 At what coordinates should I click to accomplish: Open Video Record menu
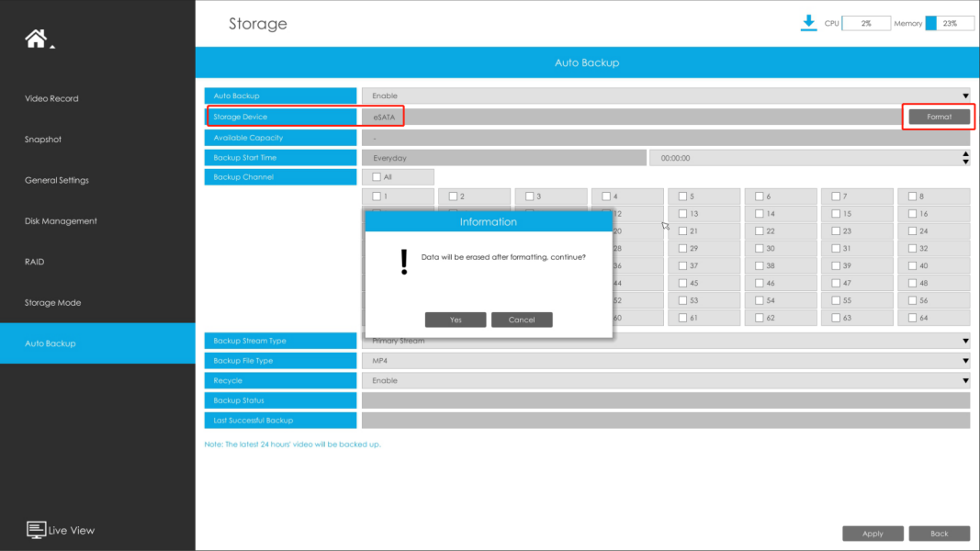click(51, 98)
